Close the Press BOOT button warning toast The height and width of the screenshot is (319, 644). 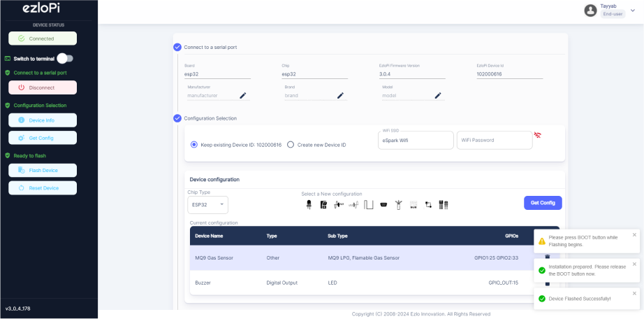click(x=634, y=234)
